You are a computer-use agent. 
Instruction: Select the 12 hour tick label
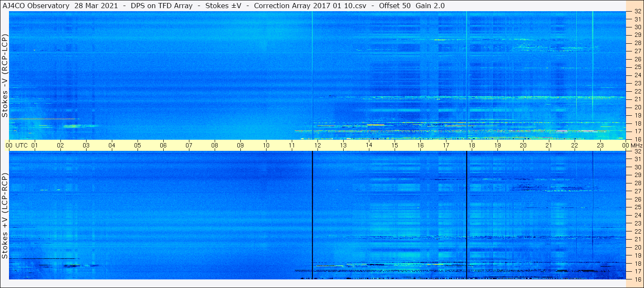pos(318,146)
